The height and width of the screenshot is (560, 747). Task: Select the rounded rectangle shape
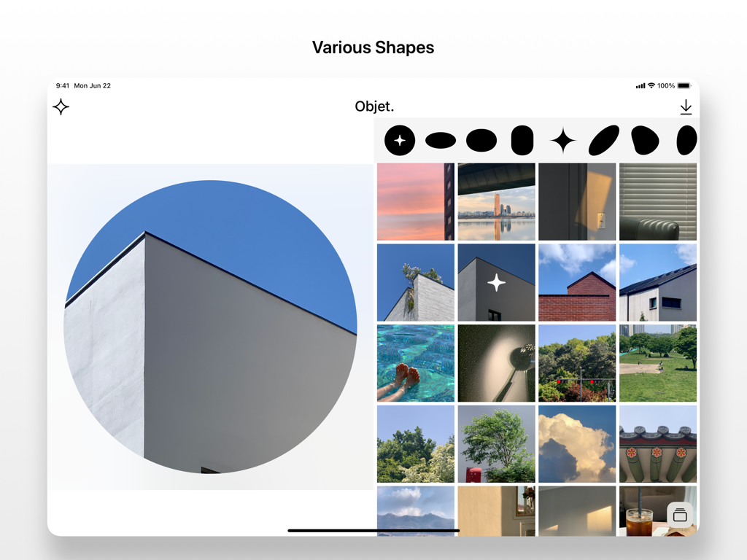pyautogui.click(x=522, y=141)
